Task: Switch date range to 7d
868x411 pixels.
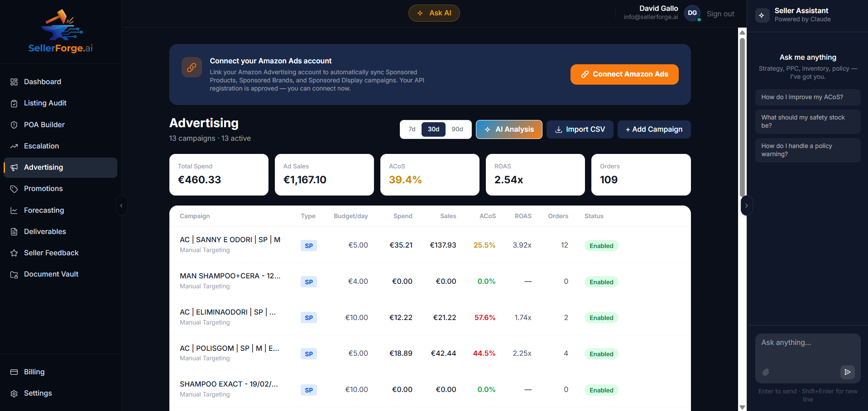Action: click(412, 129)
